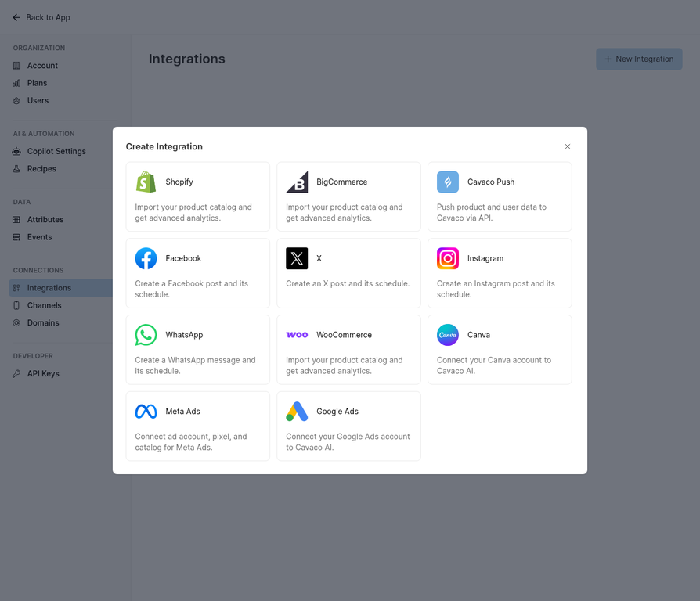700x601 pixels.
Task: Open API Keys in sidebar
Action: (x=43, y=373)
